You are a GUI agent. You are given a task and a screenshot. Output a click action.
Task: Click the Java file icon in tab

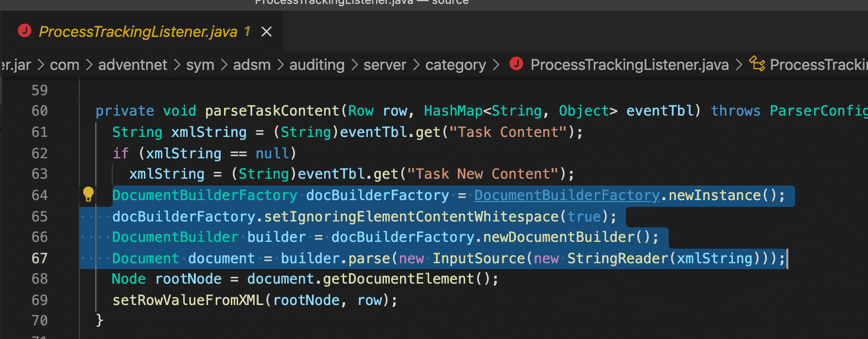24,31
